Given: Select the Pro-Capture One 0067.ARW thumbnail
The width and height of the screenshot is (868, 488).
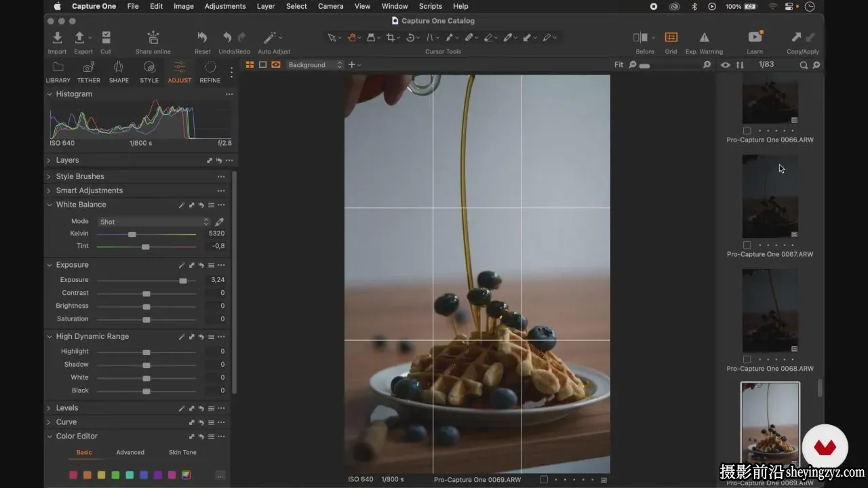Looking at the screenshot, I should coord(770,197).
